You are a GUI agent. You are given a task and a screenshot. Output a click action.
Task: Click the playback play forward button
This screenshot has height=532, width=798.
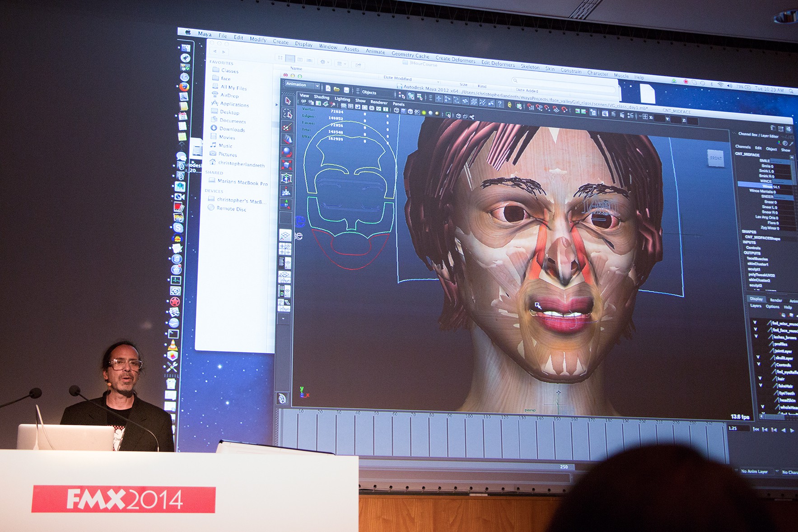(x=792, y=430)
